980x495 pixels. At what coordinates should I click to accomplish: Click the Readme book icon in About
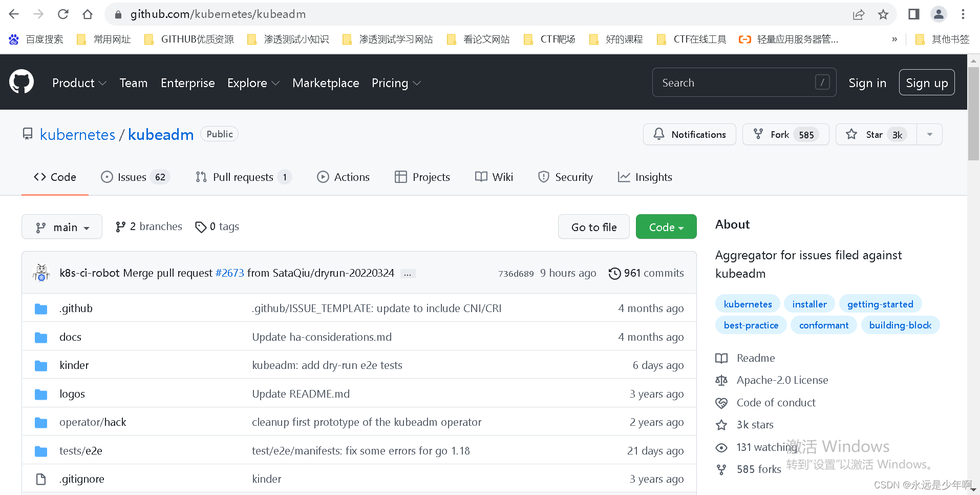pyautogui.click(x=721, y=358)
